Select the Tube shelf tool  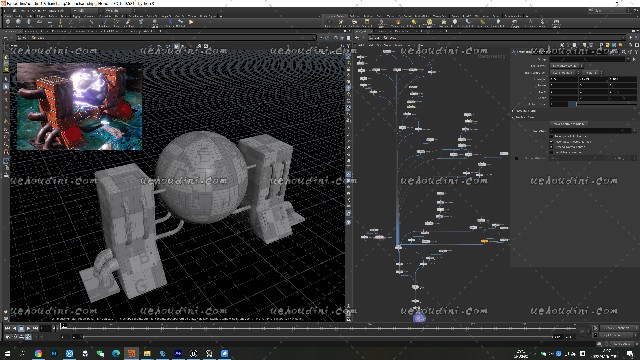pos(29,22)
